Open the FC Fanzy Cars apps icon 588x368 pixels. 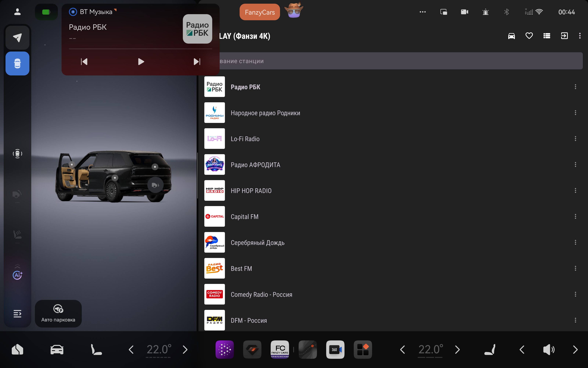click(x=280, y=349)
